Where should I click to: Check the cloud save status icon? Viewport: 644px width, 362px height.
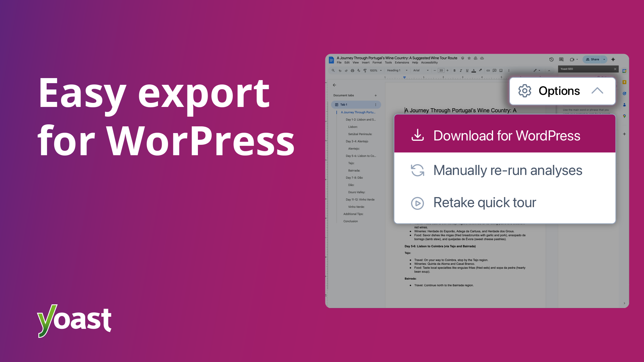(482, 58)
